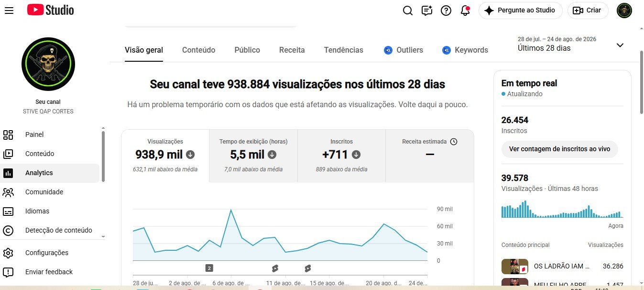Click the OS LADRÃO IAM video thumbnail
Viewport: 644px width, 290px height.
(x=514, y=266)
